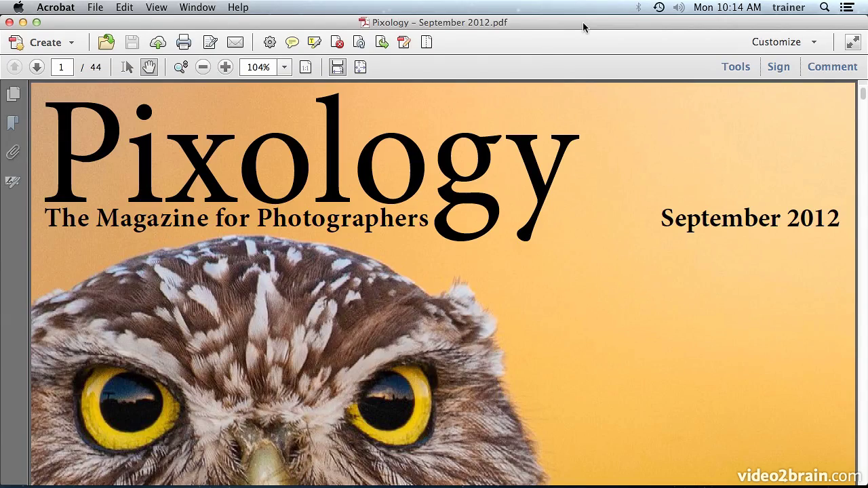The image size is (868, 488).
Task: Click the Edit PDF page pencil icon
Action: tap(404, 42)
